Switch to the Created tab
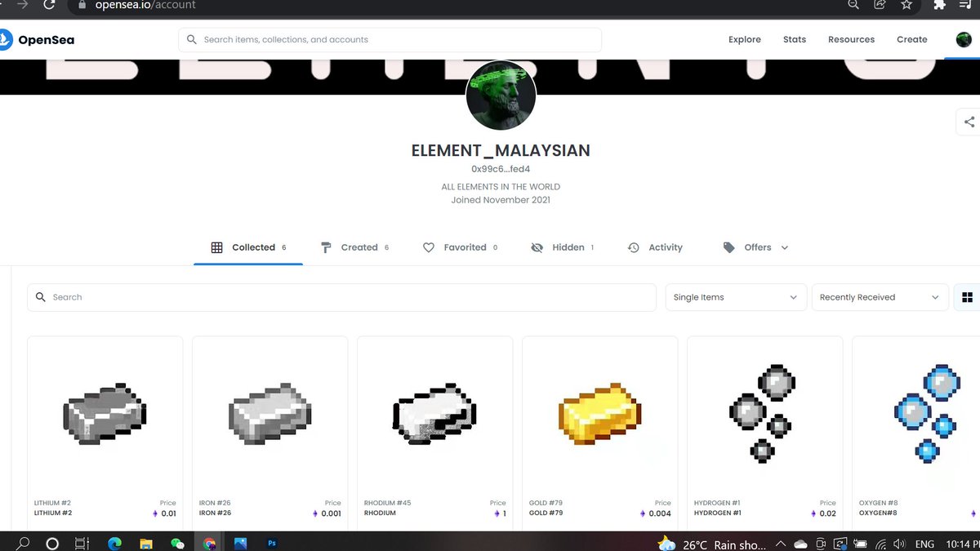The height and width of the screenshot is (551, 980). tap(354, 247)
